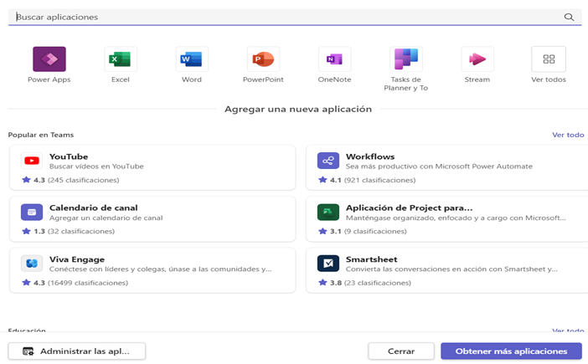Click the YouTube logo icon
The image size is (588, 364).
tap(32, 161)
